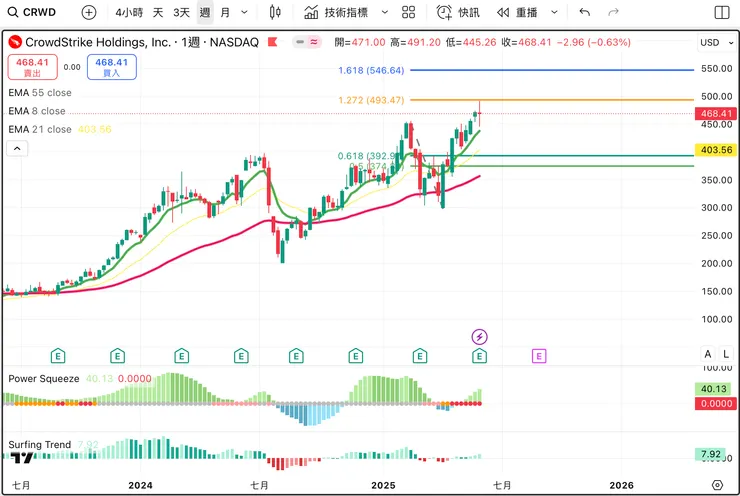Viewport: 740px width, 496px height.
Task: Redo the last chart action
Action: tap(613, 12)
